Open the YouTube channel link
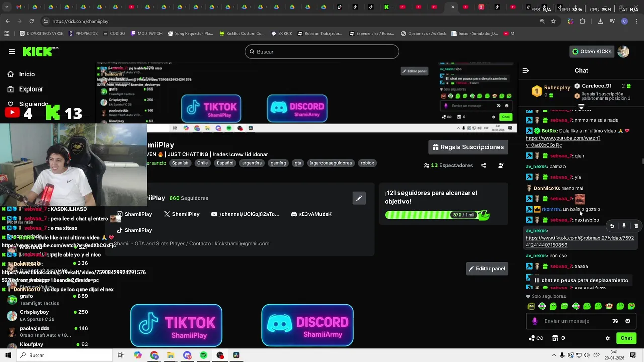This screenshot has width=644, height=362. 246,214
